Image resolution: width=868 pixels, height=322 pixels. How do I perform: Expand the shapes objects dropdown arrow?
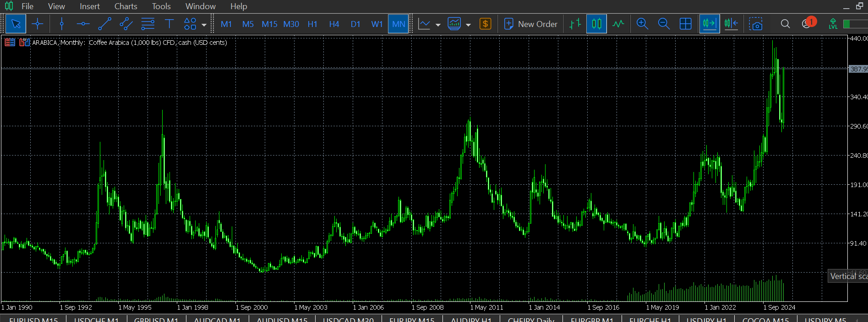[204, 25]
